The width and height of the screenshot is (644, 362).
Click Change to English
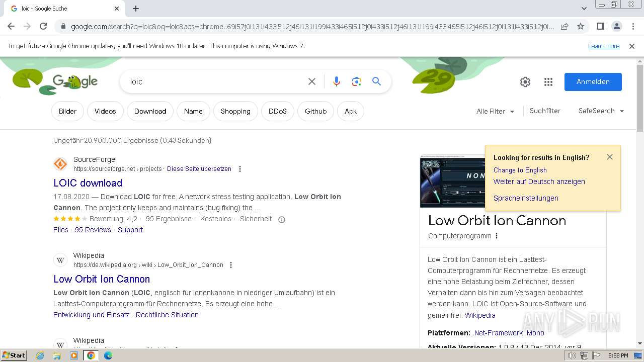point(520,170)
